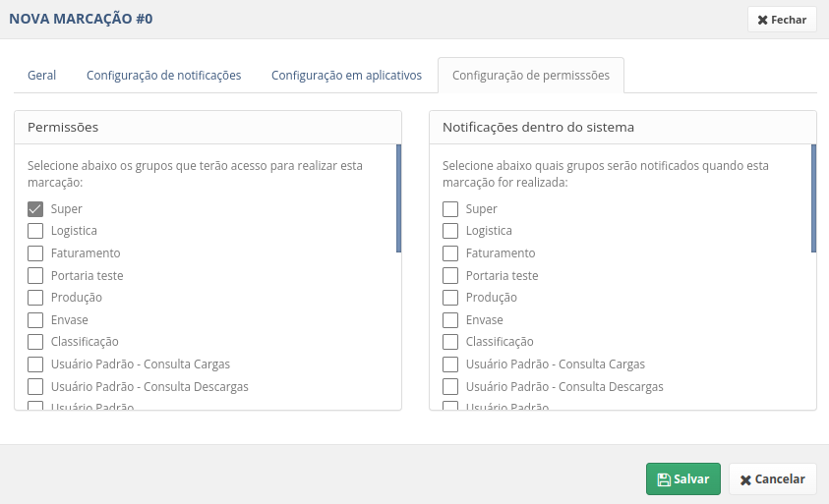
Task: Click the floppy disk icon on Salvar
Action: [x=664, y=479]
